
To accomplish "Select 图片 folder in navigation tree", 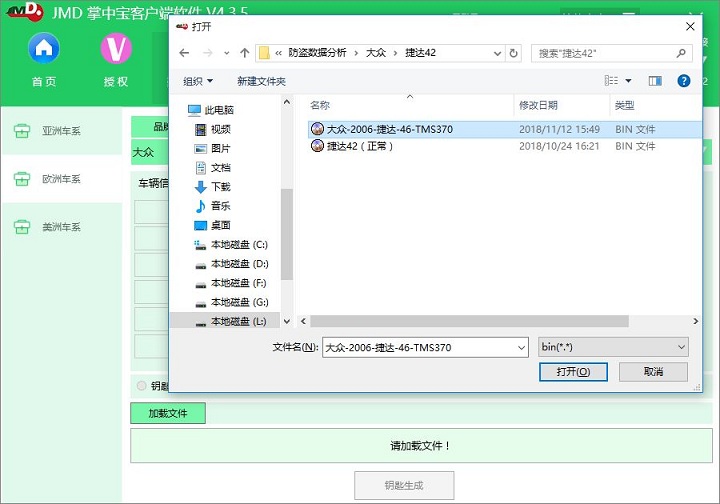I will pos(213,149).
